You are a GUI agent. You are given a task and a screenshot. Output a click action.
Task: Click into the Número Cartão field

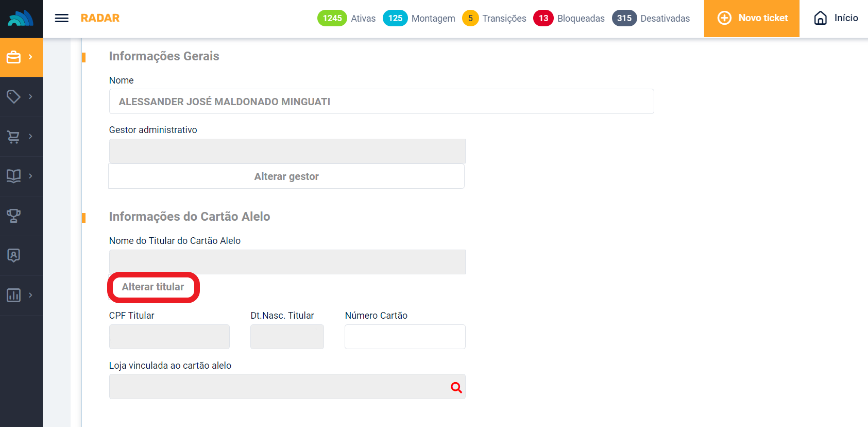coord(405,337)
